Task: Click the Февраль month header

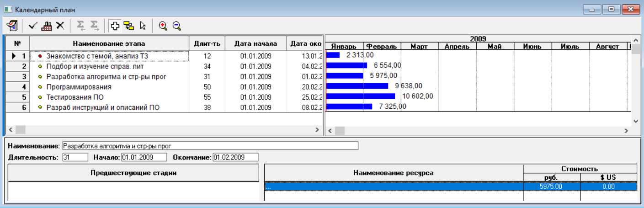Action: tap(382, 47)
